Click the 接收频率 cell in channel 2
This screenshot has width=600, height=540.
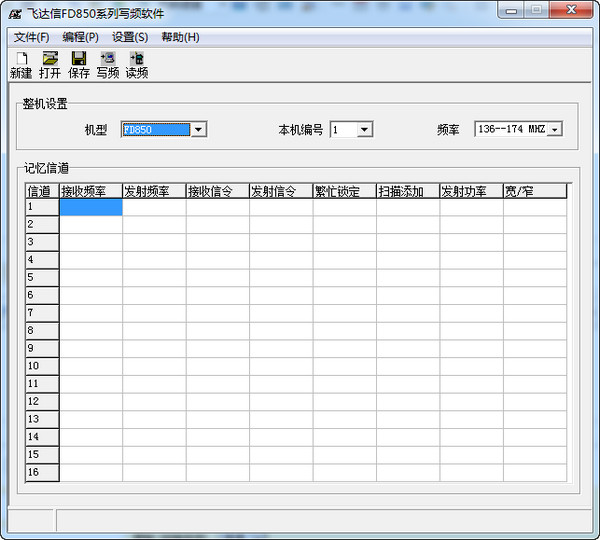pyautogui.click(x=91, y=225)
